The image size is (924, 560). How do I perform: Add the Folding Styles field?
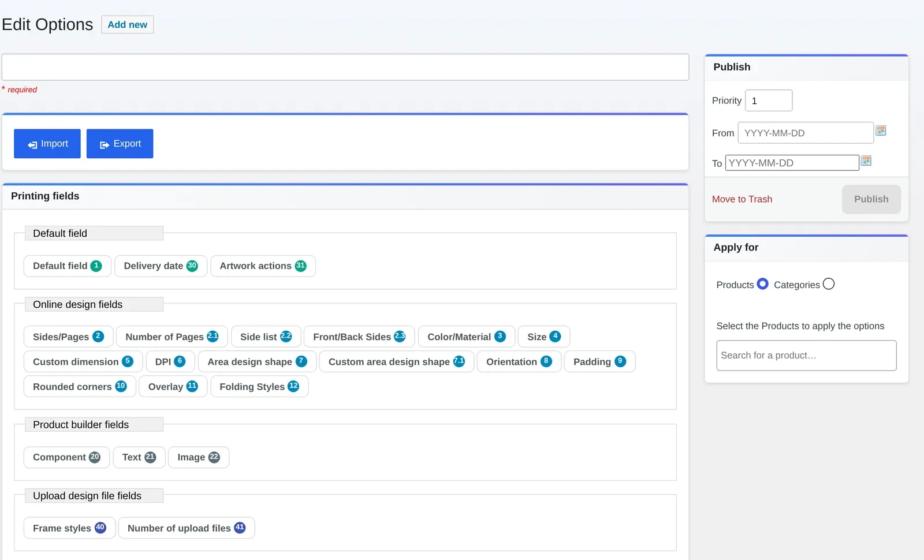(x=259, y=387)
